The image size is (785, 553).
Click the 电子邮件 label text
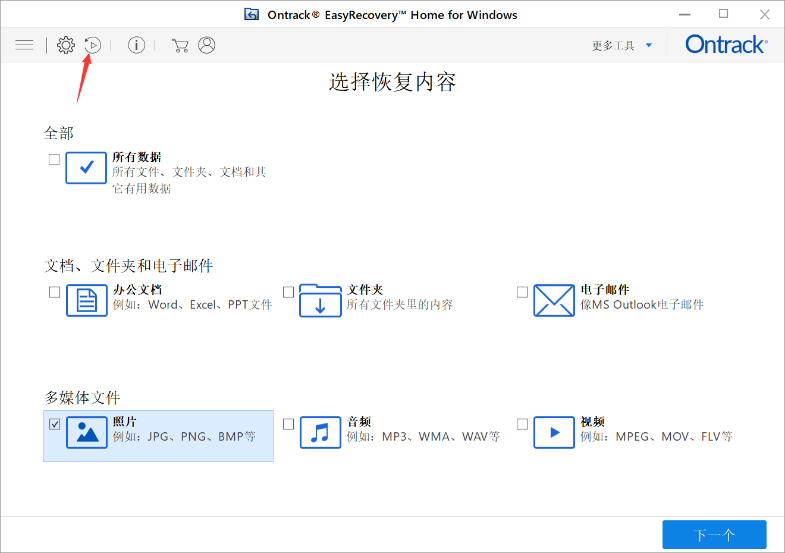pos(605,290)
